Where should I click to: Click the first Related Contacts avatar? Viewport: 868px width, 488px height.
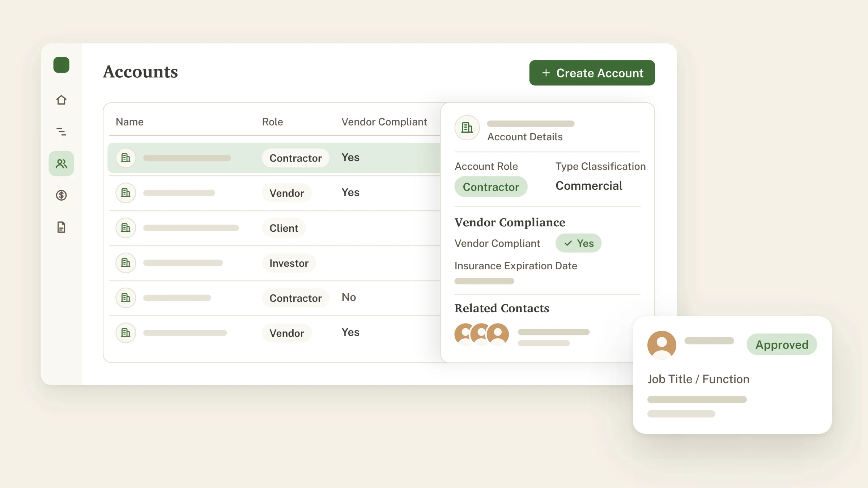[x=465, y=334]
